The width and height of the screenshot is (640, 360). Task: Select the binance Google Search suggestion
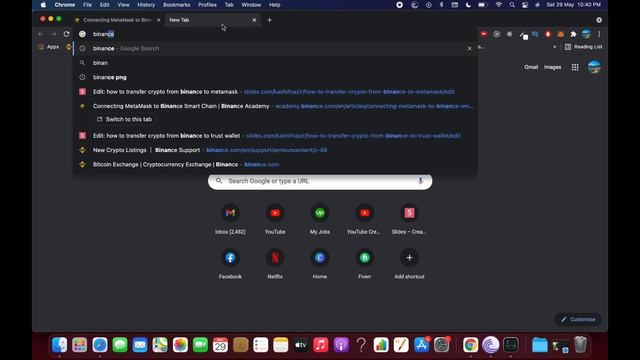275,48
